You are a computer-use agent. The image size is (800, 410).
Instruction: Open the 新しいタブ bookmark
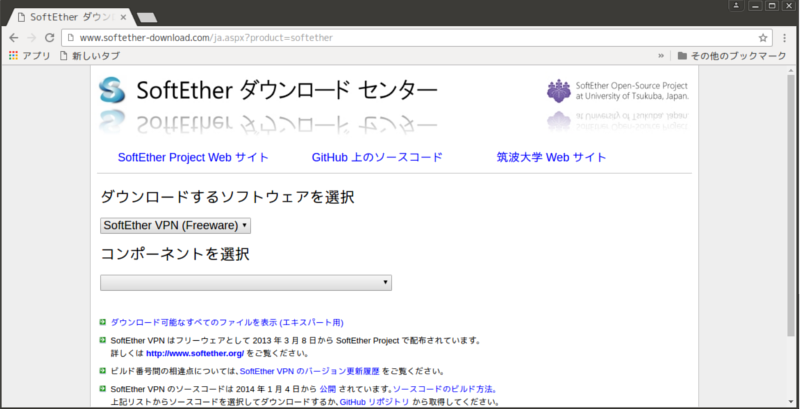click(x=90, y=56)
